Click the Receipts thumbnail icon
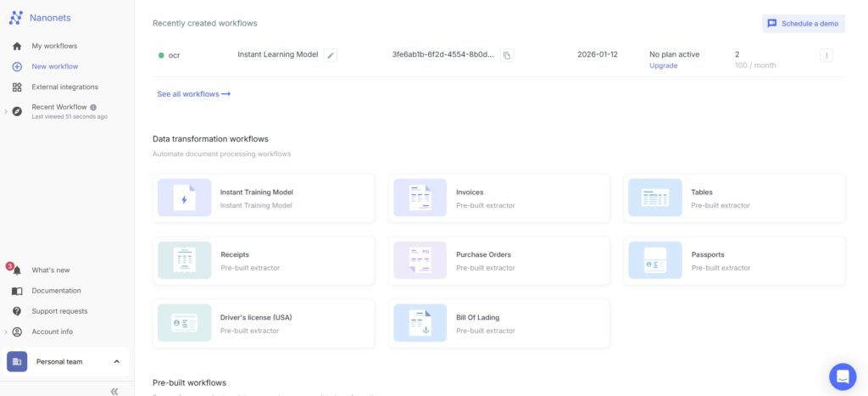 [184, 260]
